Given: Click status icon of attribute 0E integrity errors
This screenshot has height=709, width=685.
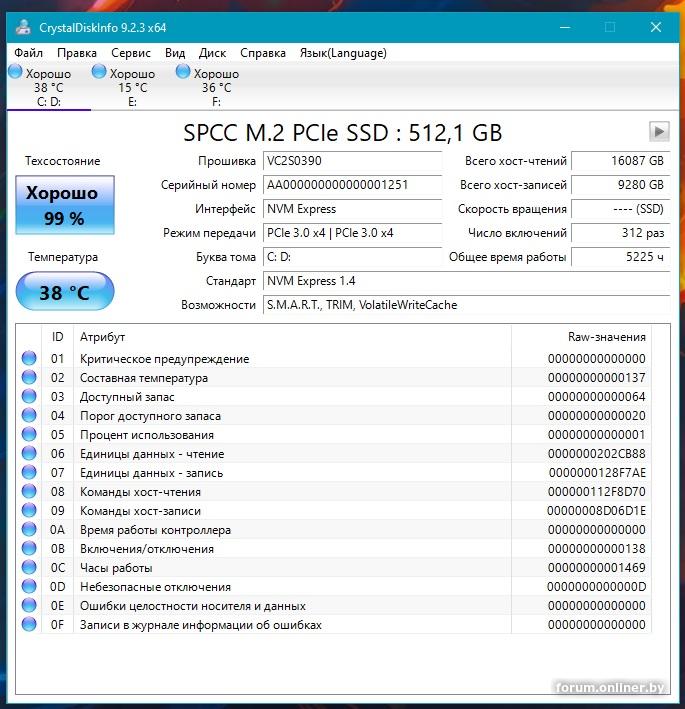Looking at the screenshot, I should 28,606.
